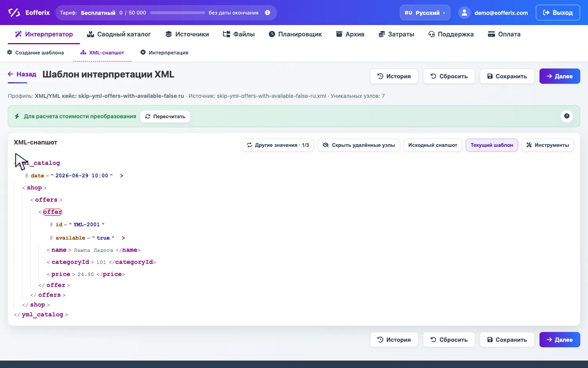Click the user avatar icon
This screenshot has width=588, height=368.
click(464, 13)
